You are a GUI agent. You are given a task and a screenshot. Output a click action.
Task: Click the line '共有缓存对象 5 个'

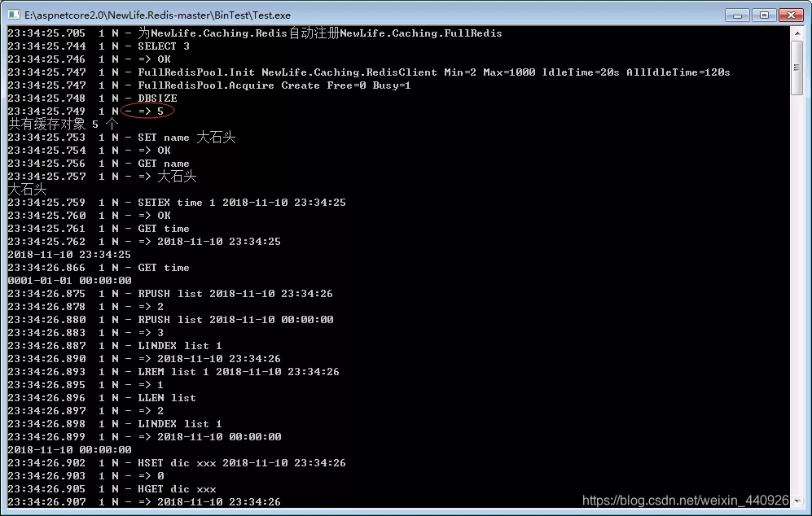[64, 124]
